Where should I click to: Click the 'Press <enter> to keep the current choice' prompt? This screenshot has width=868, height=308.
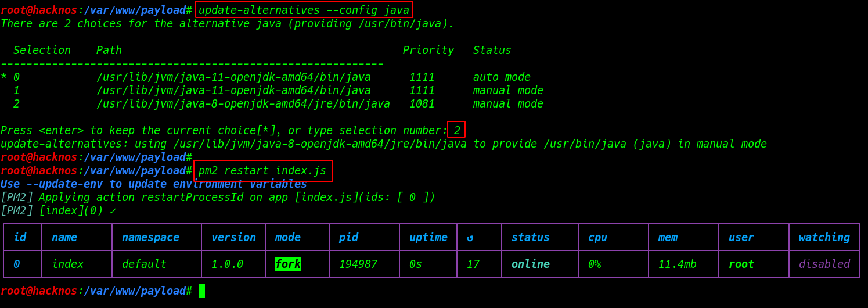click(x=224, y=131)
